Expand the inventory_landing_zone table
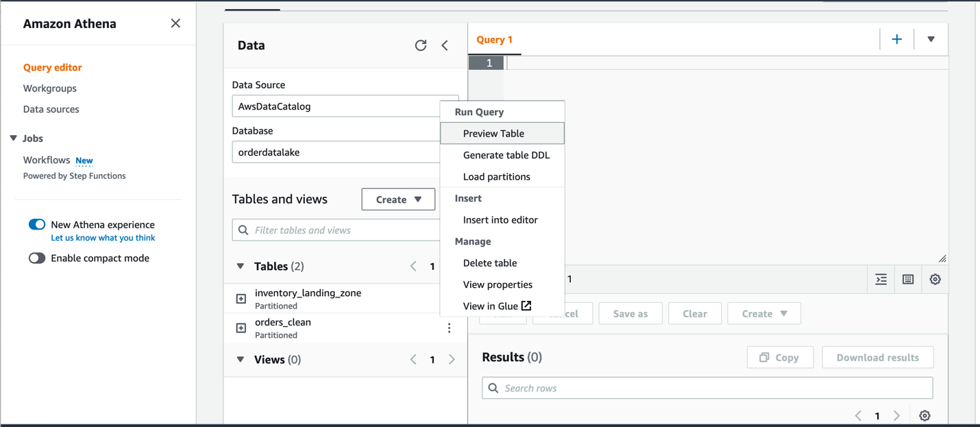 click(241, 299)
